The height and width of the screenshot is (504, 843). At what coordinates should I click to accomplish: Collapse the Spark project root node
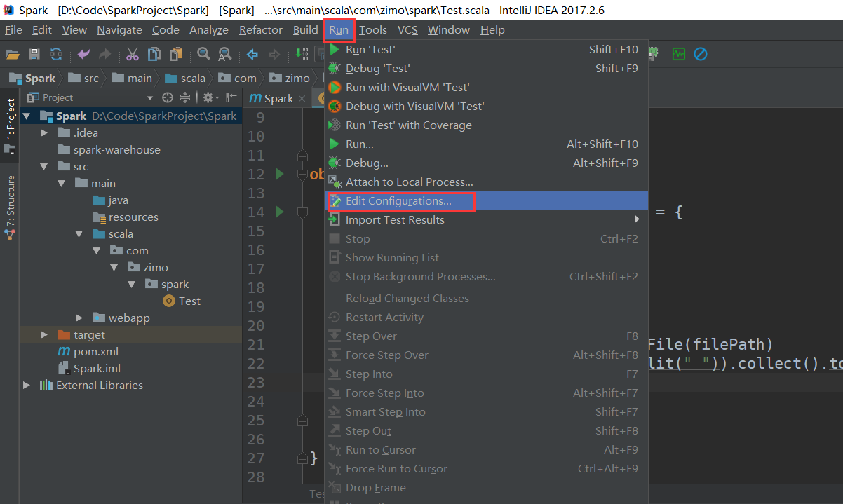27,116
